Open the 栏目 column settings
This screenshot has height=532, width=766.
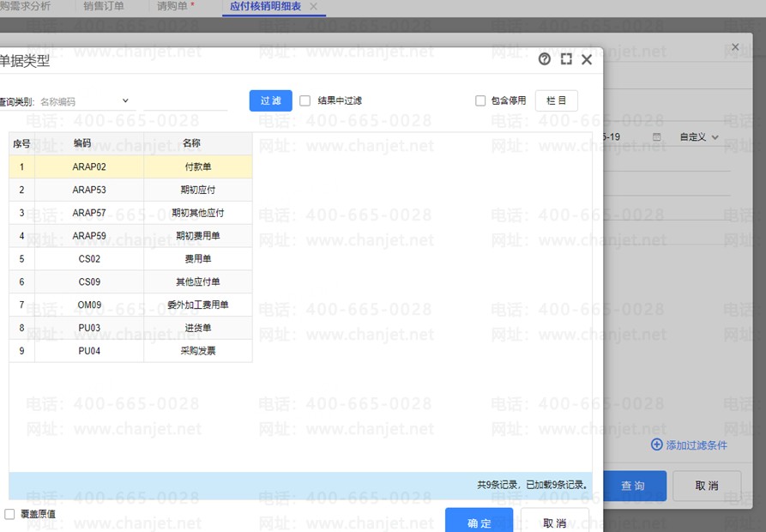click(x=556, y=100)
